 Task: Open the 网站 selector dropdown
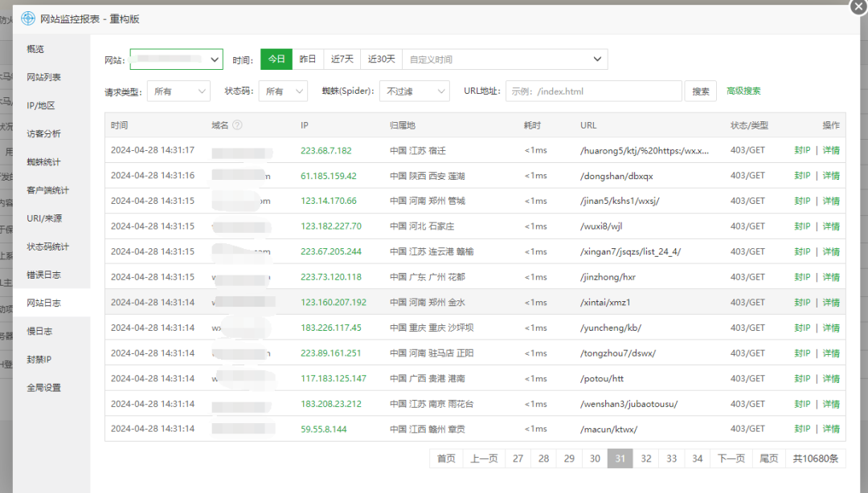[x=176, y=59]
